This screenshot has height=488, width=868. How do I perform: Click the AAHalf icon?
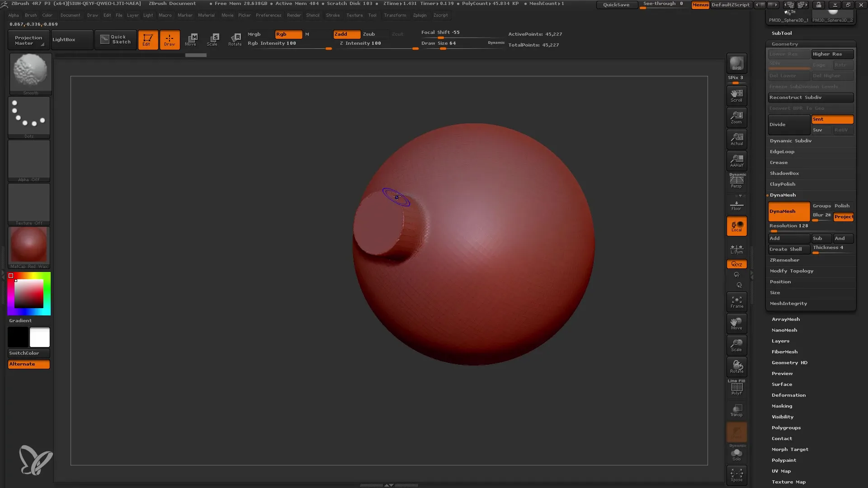click(736, 160)
